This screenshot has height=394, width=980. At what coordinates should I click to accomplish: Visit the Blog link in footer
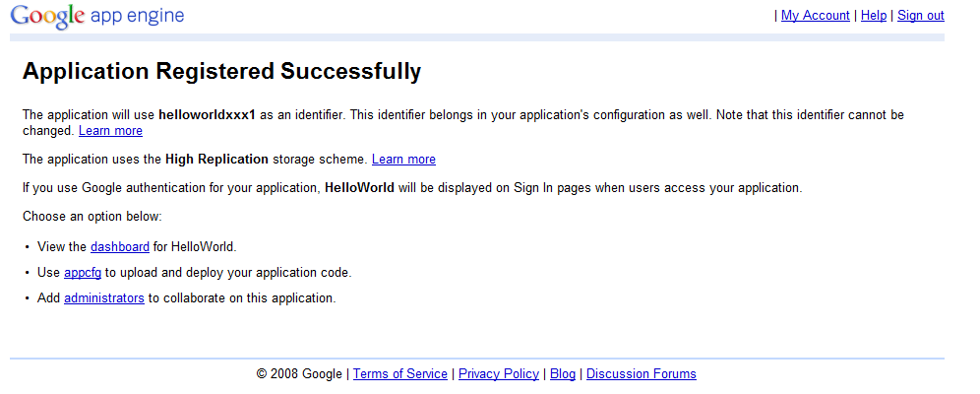click(563, 374)
